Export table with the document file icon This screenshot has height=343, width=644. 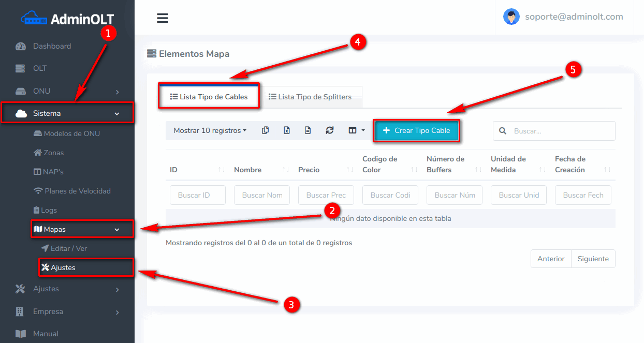308,130
